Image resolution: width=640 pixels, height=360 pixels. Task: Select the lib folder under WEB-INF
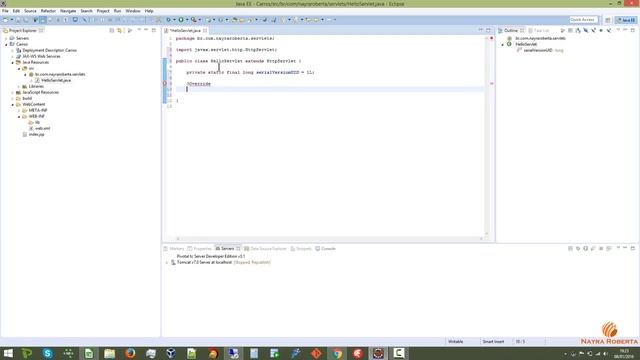[x=37, y=122]
